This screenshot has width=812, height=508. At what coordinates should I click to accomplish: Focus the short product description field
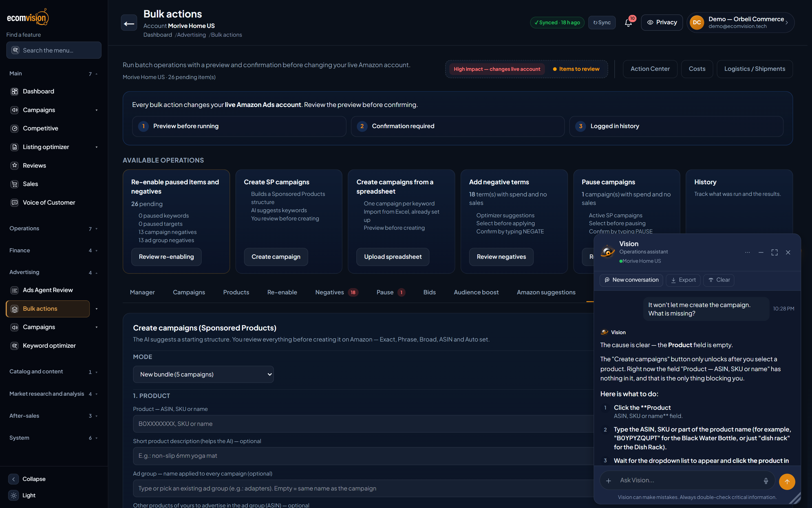coord(363,456)
